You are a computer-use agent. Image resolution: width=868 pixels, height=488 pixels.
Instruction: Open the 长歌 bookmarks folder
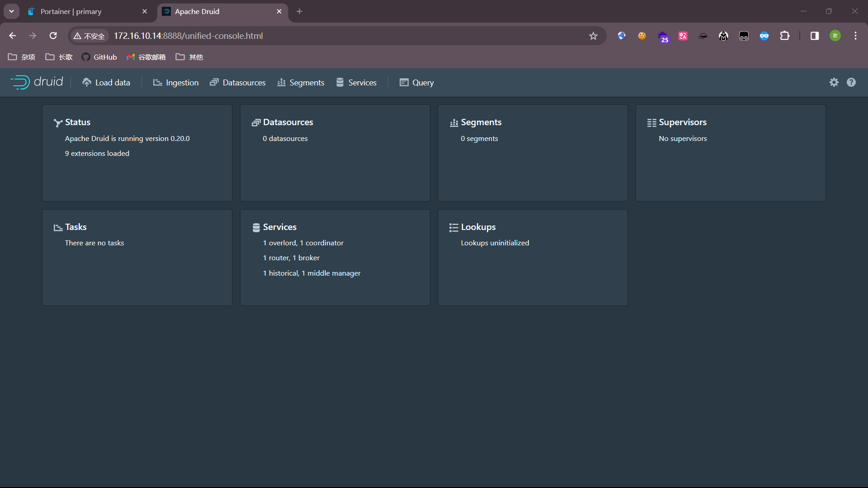click(59, 57)
